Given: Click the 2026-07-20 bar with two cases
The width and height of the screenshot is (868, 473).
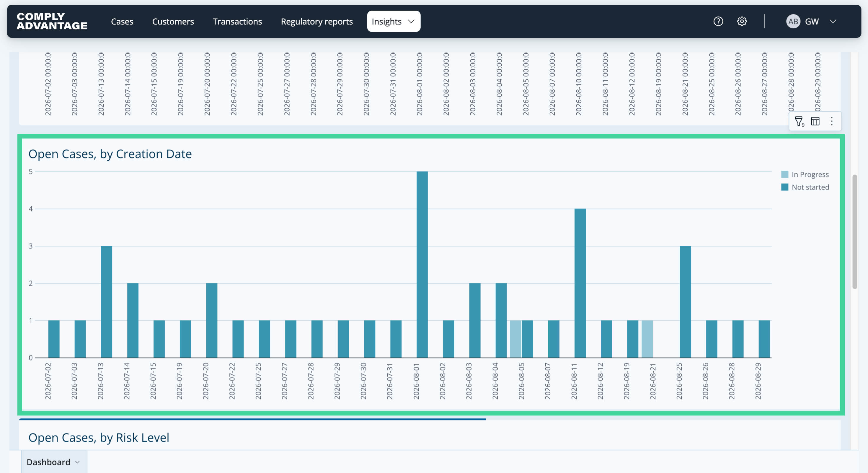Looking at the screenshot, I should [x=212, y=320].
